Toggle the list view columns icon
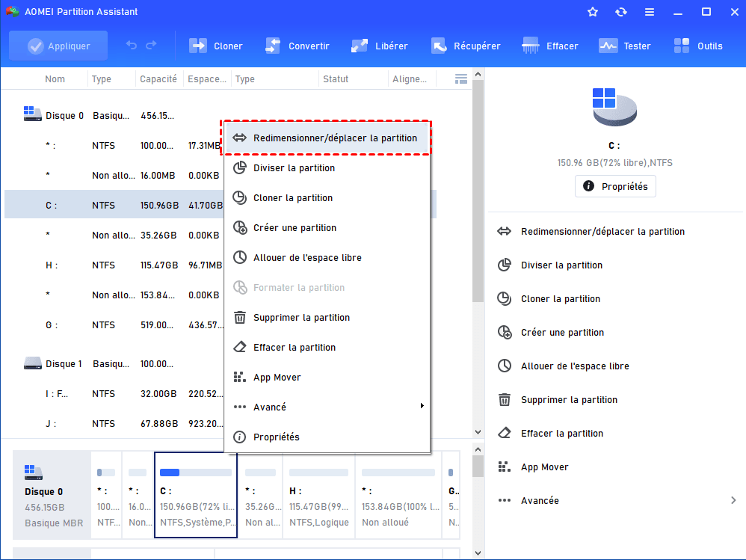 coord(461,79)
